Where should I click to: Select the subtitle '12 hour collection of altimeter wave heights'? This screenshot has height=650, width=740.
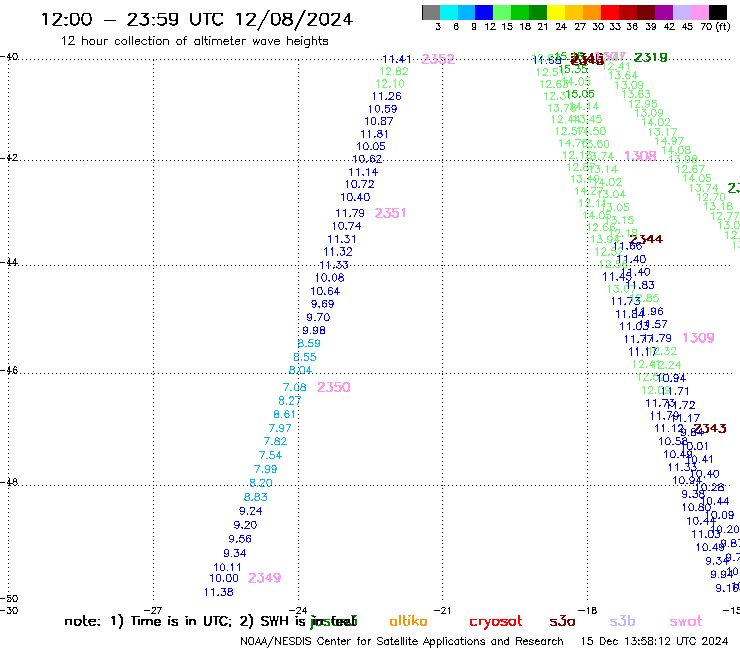point(194,41)
